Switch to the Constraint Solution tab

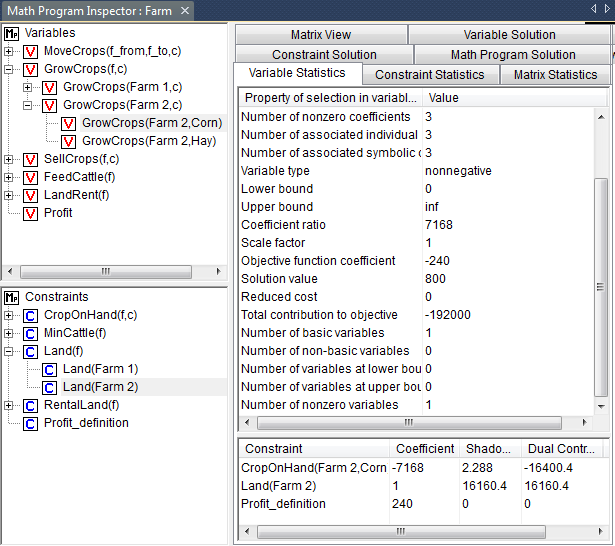pyautogui.click(x=324, y=55)
